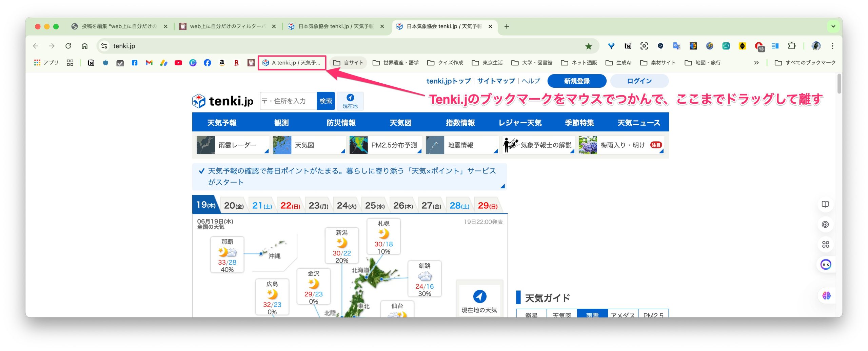The width and height of the screenshot is (868, 351).
Task: Select the レジャー天気 navigation menu
Action: [x=520, y=123]
